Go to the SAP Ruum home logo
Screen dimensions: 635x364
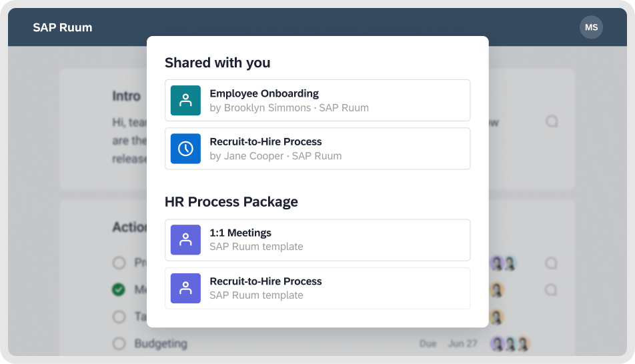[63, 27]
